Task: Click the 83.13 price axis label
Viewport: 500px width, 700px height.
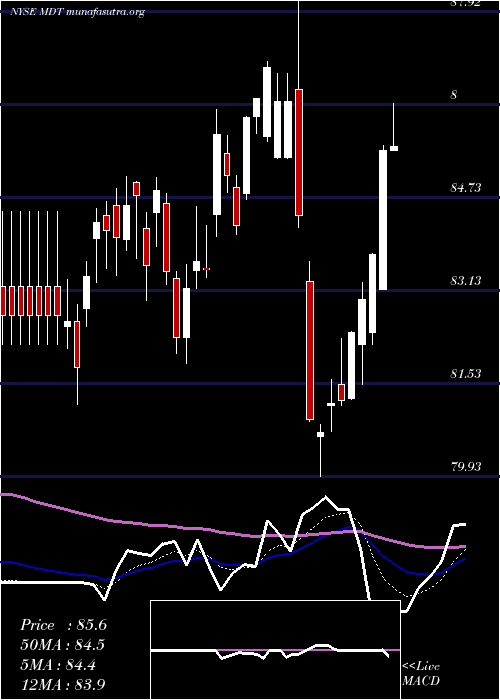Action: (x=466, y=281)
